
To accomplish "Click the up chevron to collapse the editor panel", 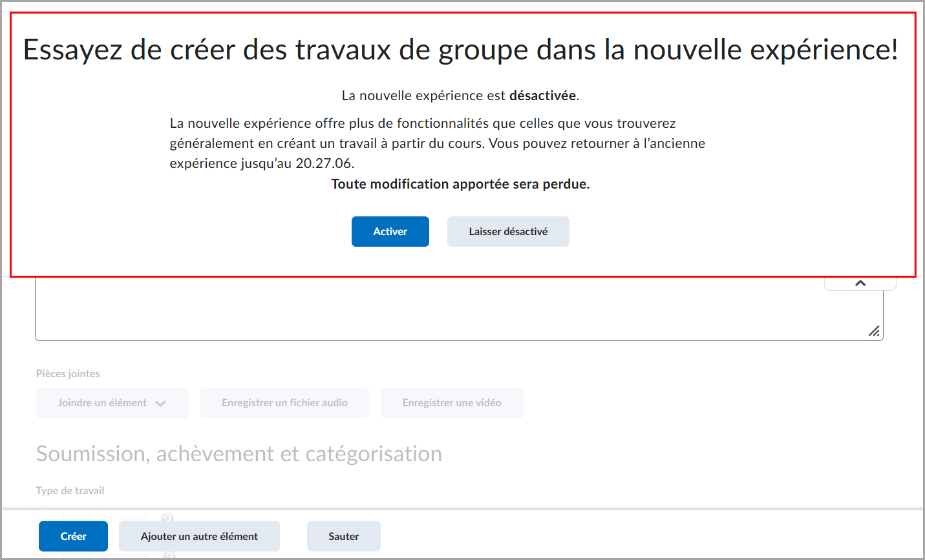I will coord(860,282).
